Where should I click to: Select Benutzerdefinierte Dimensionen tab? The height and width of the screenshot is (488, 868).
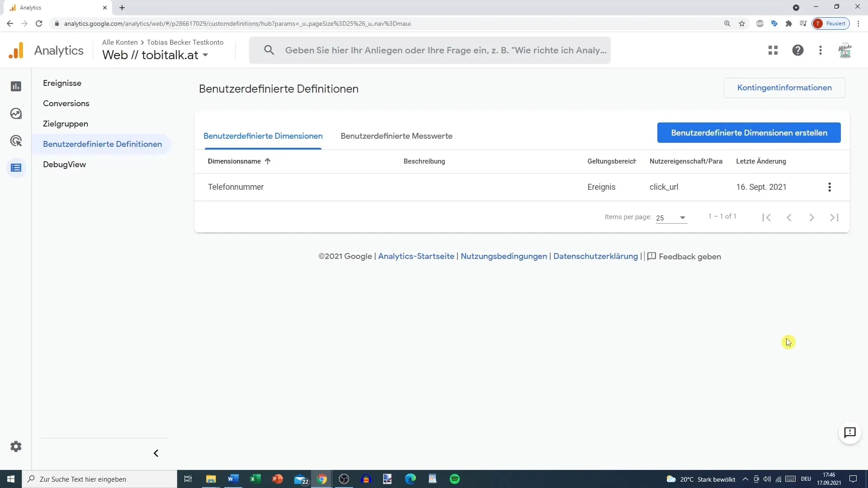coord(263,136)
